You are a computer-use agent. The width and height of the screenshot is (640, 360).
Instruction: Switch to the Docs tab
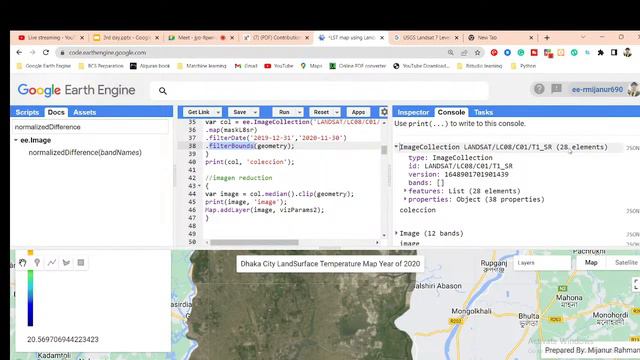pyautogui.click(x=56, y=112)
